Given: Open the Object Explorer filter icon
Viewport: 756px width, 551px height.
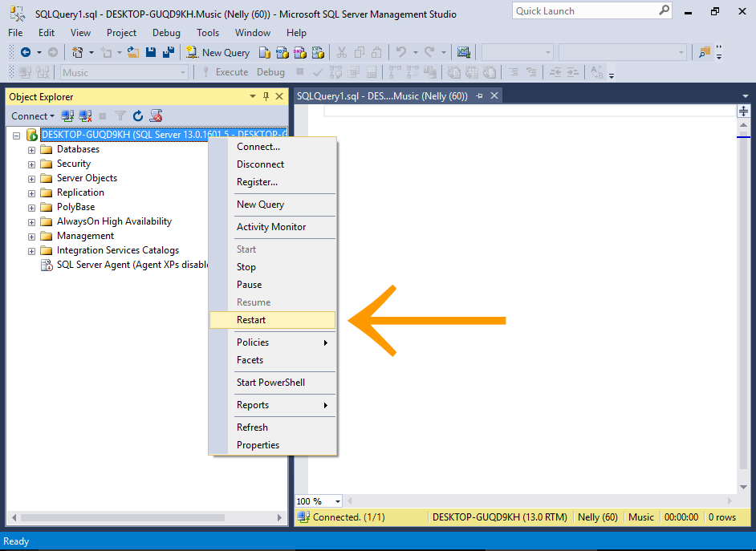Looking at the screenshot, I should point(120,115).
